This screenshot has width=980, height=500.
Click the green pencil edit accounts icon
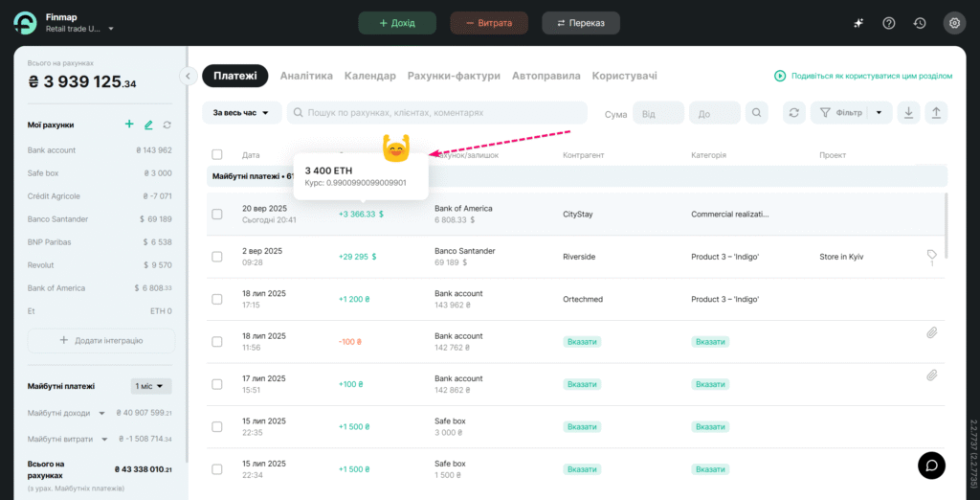coord(148,125)
